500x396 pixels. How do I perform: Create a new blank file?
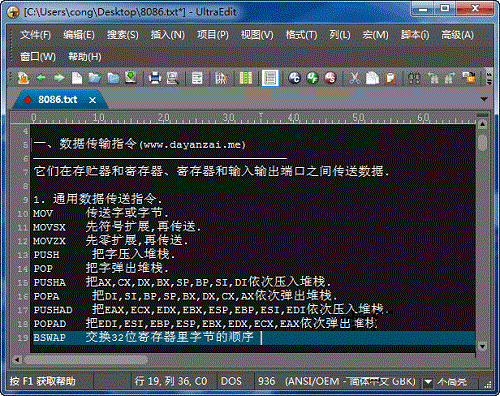(x=77, y=78)
